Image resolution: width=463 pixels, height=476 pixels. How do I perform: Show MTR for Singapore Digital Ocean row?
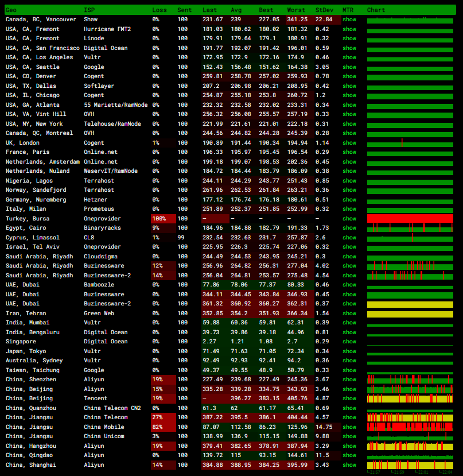349,342
